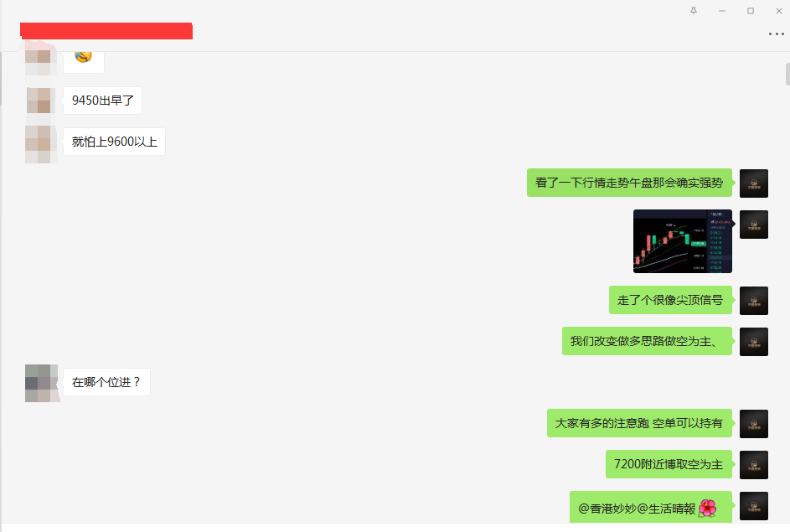
Task: Open the candlestick chart image thumbnail
Action: pyautogui.click(x=682, y=241)
